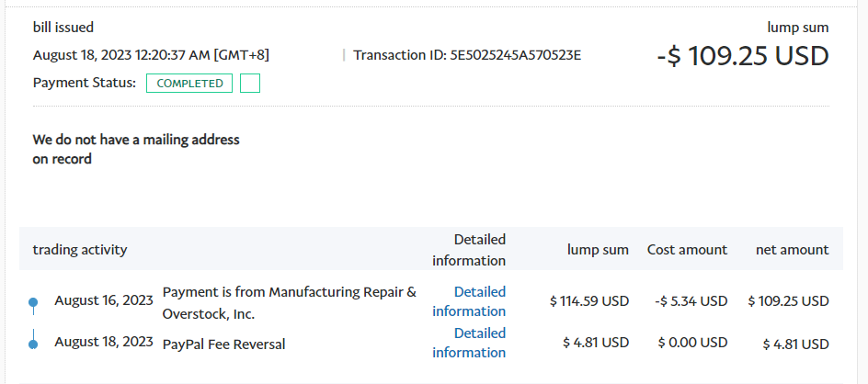868x384 pixels.
Task: Click the mailing address notice text
Action: point(136,149)
